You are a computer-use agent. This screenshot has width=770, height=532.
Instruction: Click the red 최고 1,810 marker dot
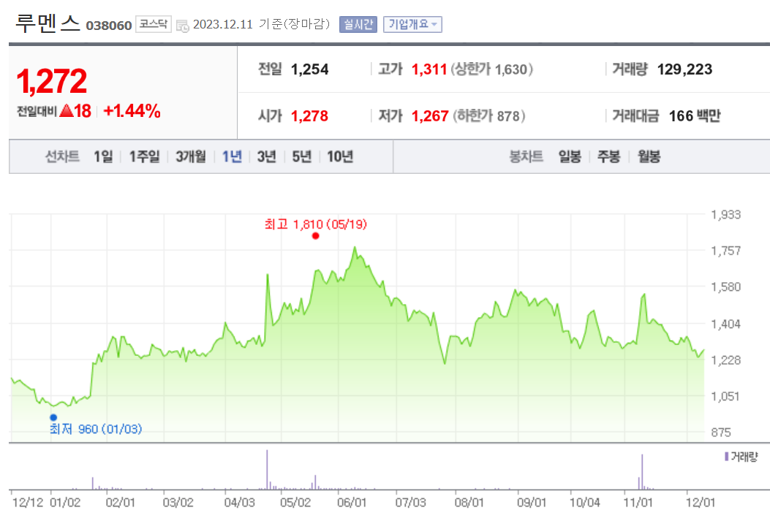pos(316,236)
